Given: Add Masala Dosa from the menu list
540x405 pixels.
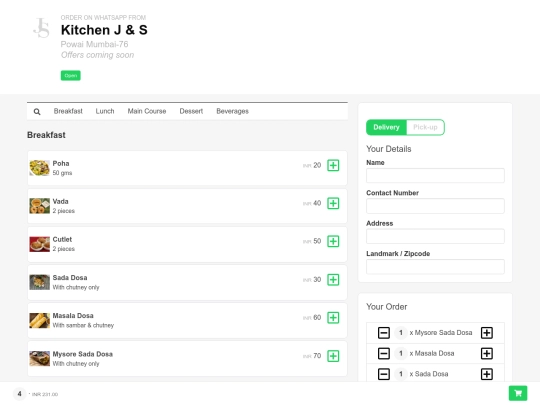Looking at the screenshot, I should pos(333,318).
